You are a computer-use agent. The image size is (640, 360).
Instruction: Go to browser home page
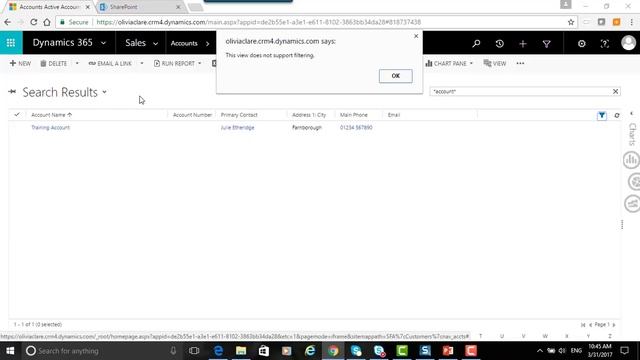[x=47, y=22]
